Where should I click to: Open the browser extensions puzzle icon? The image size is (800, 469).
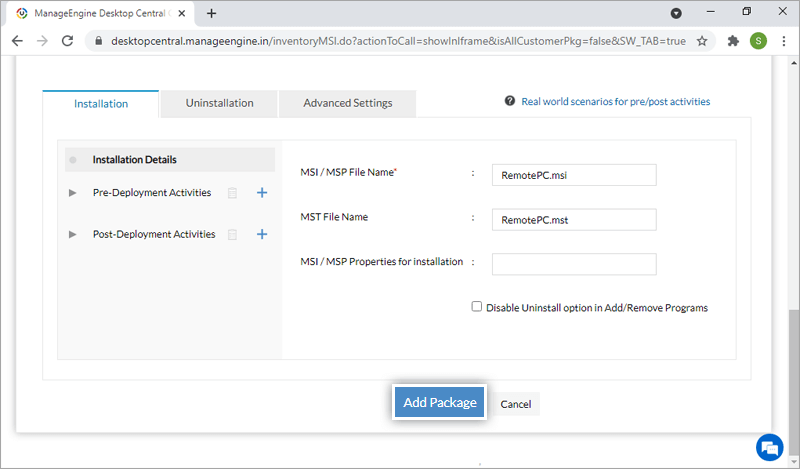[733, 41]
